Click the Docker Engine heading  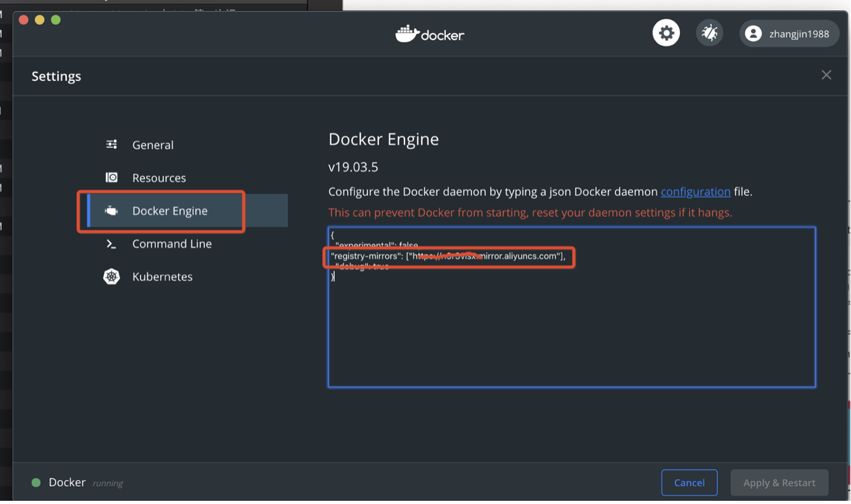[x=383, y=139]
